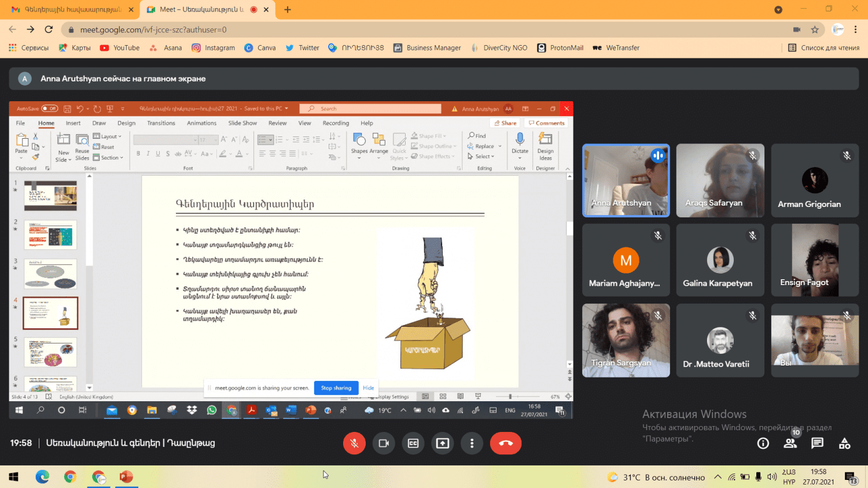The image size is (868, 488).
Task: Turn on captions with CC button
Action: 413,443
